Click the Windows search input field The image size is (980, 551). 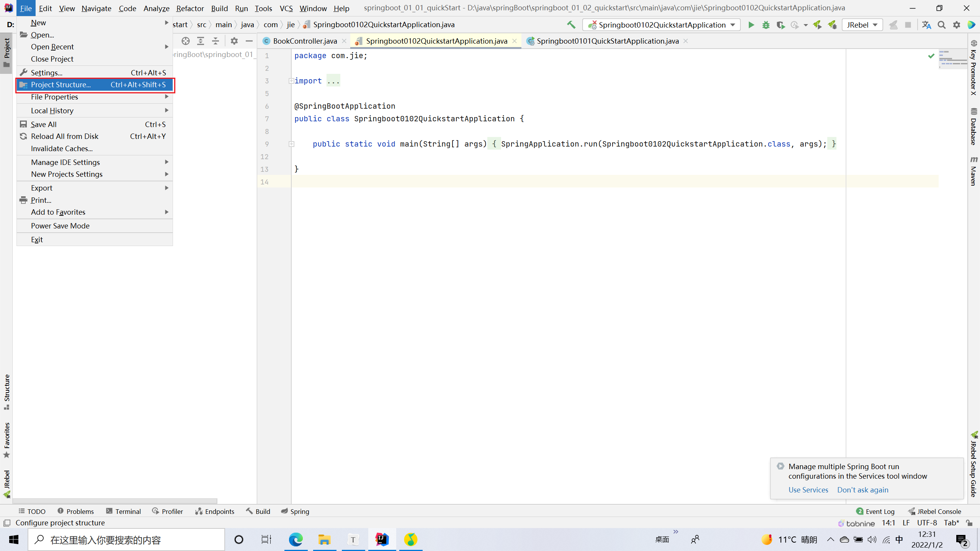pos(126,540)
